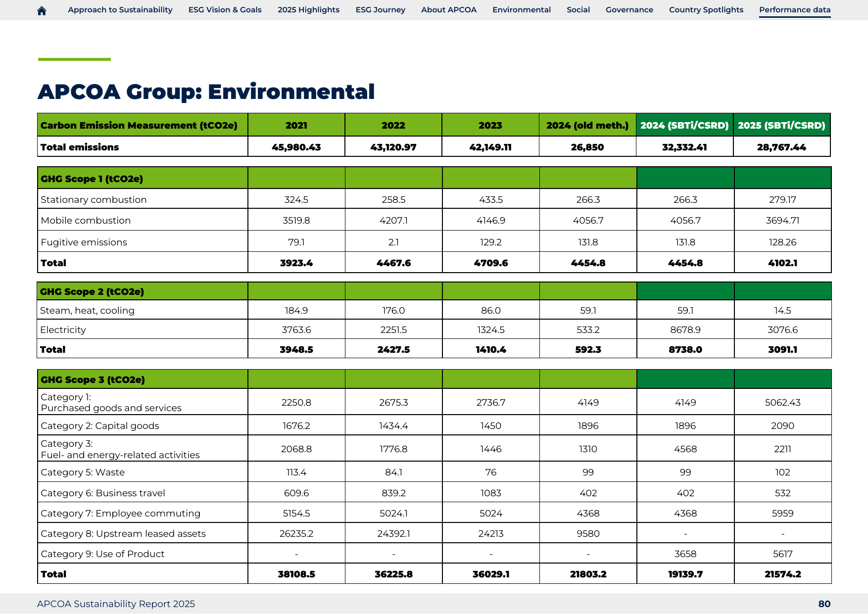Viewport: 868px width, 614px height.
Task: Select total emissions value 32,332.41
Action: coord(684,147)
